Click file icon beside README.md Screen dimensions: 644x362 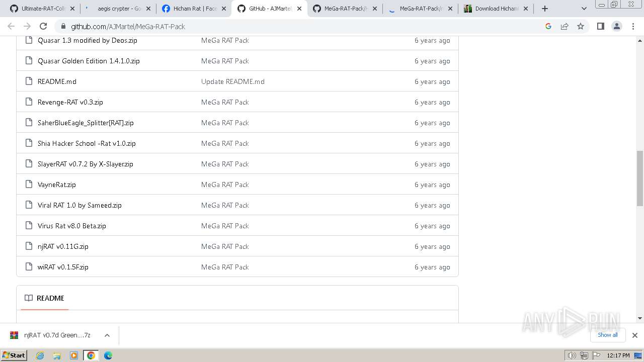tap(29, 81)
